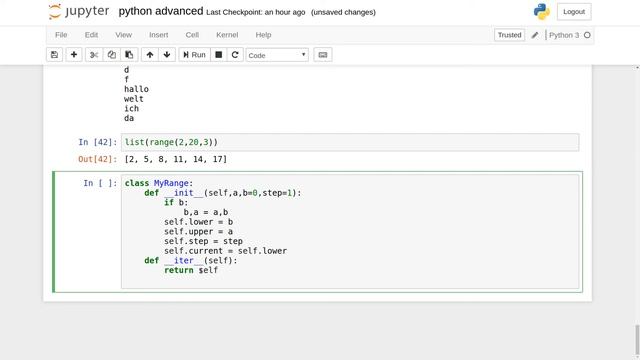This screenshot has height=360, width=640.
Task: Click the Last Checkpoint an hour ago text
Action: point(256,12)
